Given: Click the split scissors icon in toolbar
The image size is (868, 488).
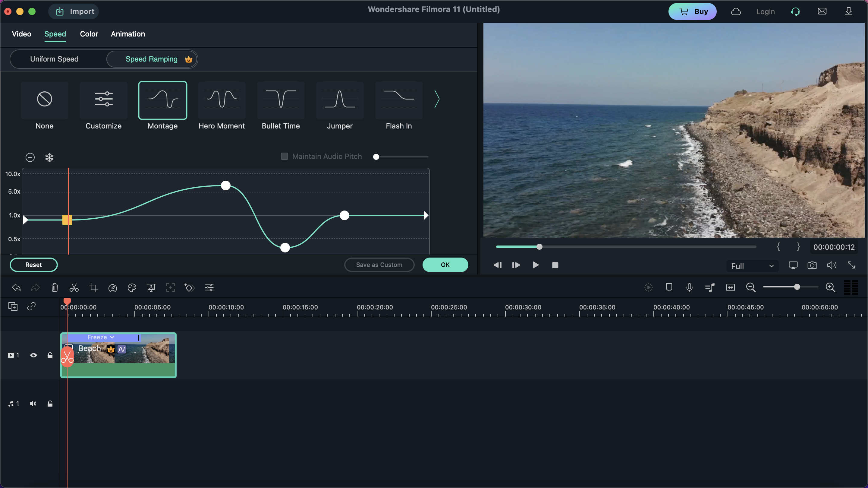Looking at the screenshot, I should [74, 288].
